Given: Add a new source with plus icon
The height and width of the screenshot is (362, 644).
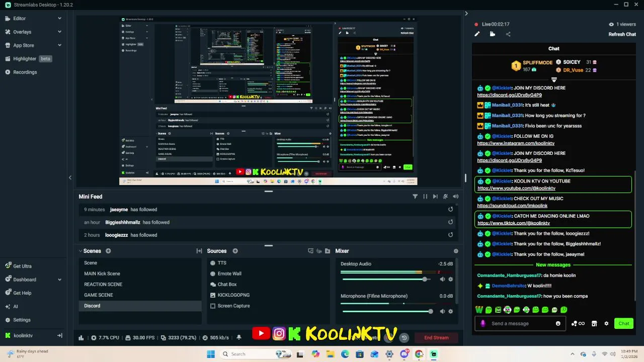Looking at the screenshot, I should [x=235, y=251].
